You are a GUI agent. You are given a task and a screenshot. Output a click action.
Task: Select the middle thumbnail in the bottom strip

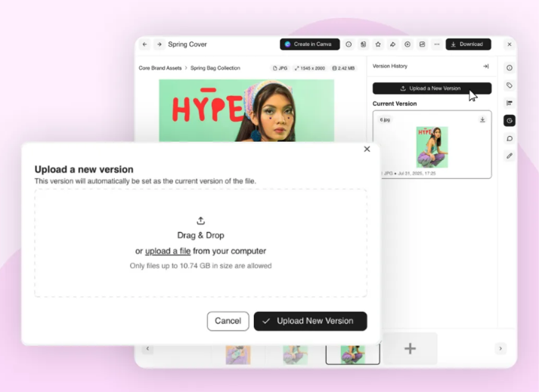[296, 355]
